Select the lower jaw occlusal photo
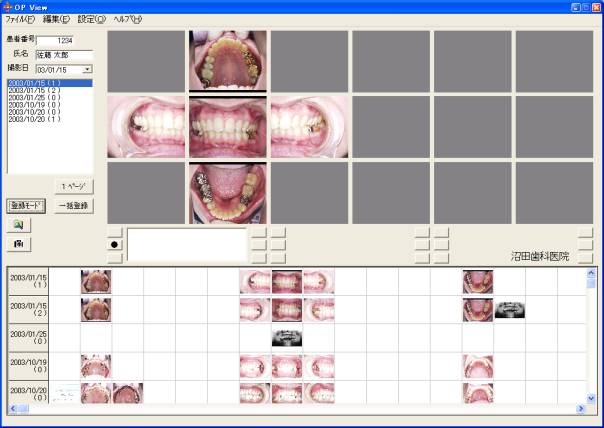 [227, 192]
